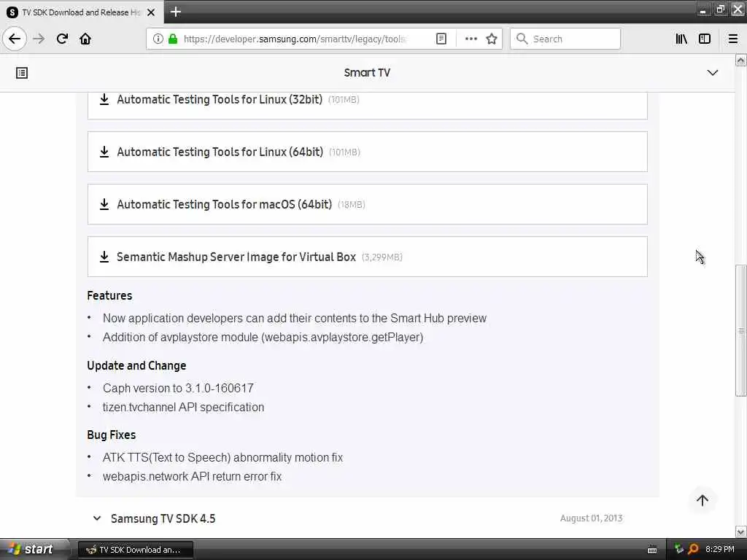Screen dimensions: 747x560
Task: Click the Features heading
Action: pyautogui.click(x=109, y=295)
